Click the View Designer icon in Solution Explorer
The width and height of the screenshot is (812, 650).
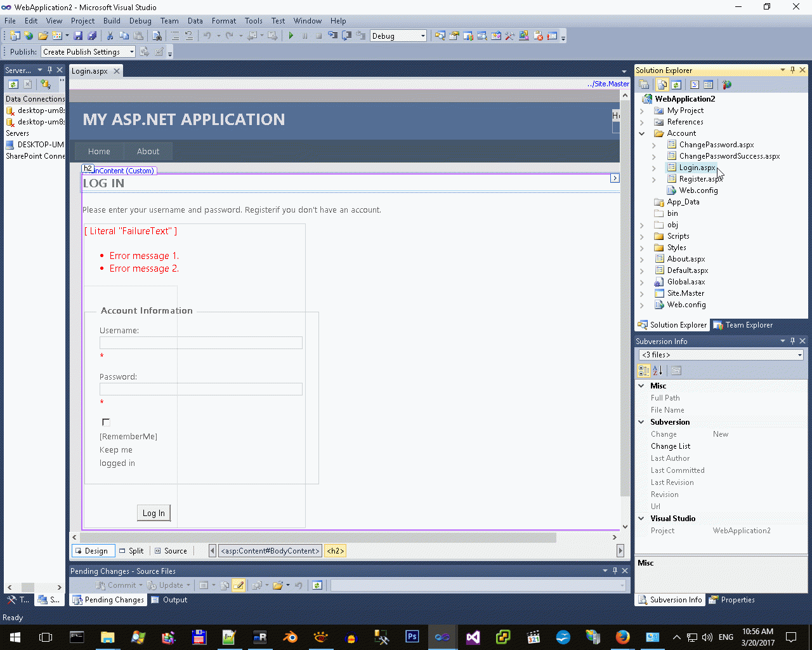pos(709,84)
